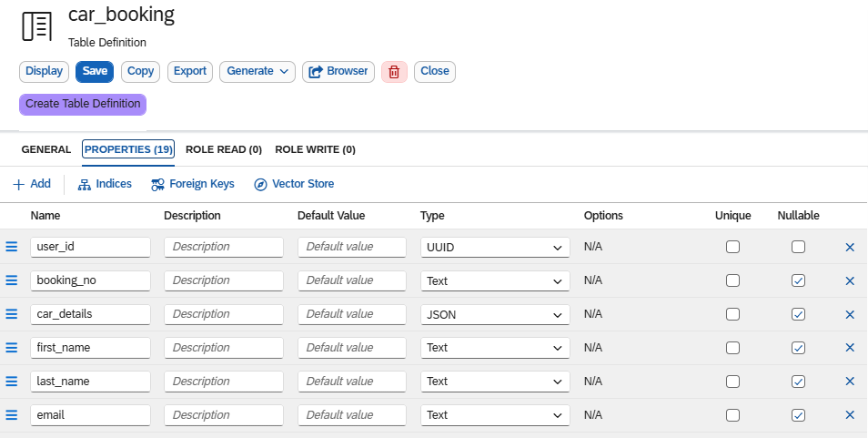Click the Display button
868x438 pixels.
click(44, 72)
